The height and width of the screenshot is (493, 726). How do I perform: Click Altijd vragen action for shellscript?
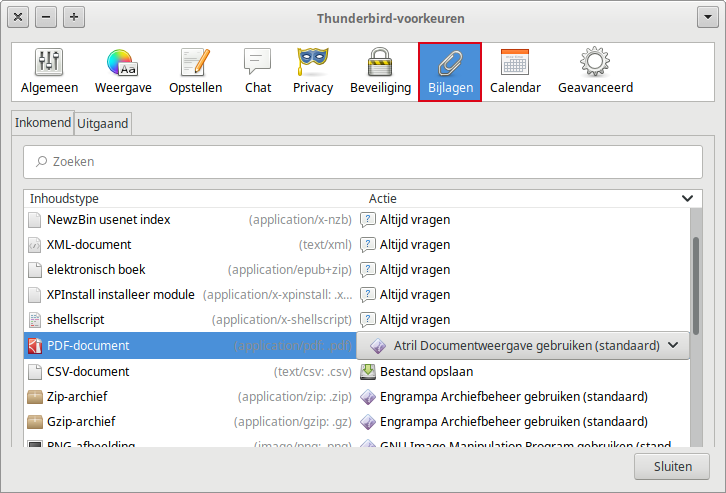click(x=415, y=320)
